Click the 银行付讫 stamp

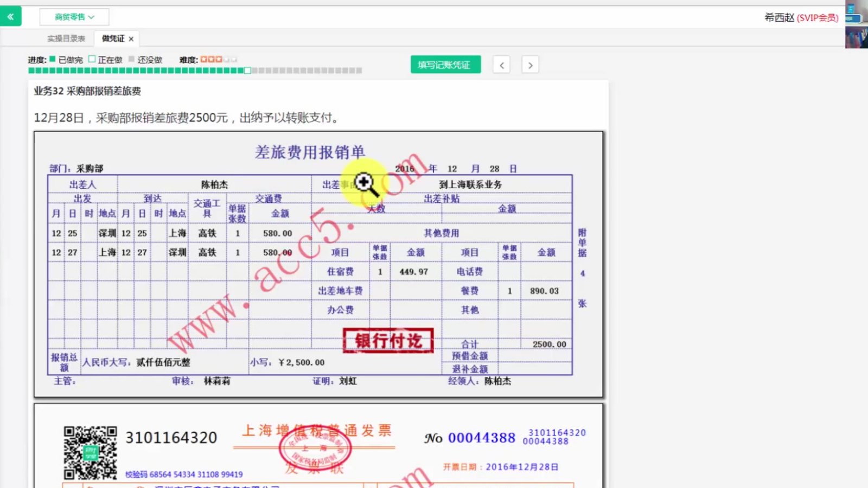coord(388,341)
